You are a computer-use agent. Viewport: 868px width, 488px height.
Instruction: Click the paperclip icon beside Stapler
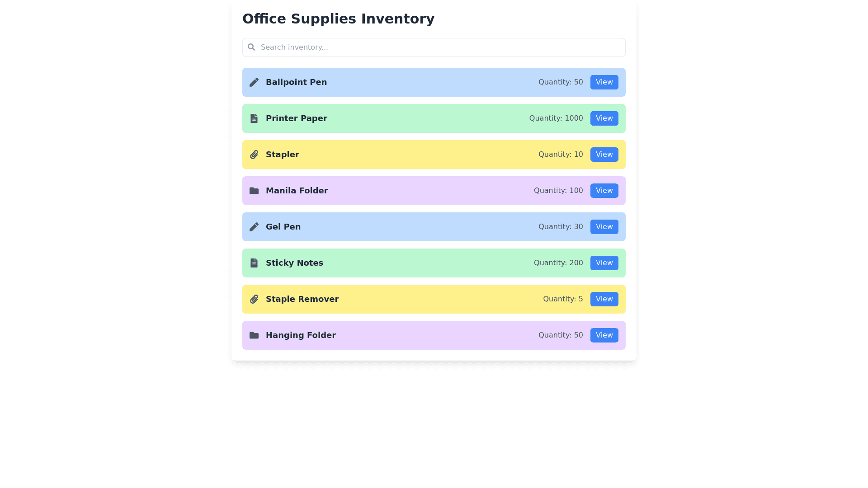click(254, 155)
